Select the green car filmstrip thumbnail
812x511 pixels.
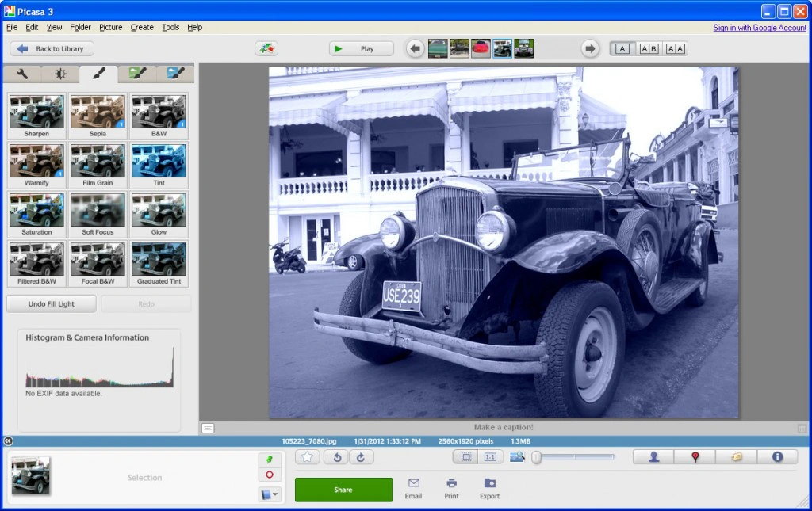438,48
